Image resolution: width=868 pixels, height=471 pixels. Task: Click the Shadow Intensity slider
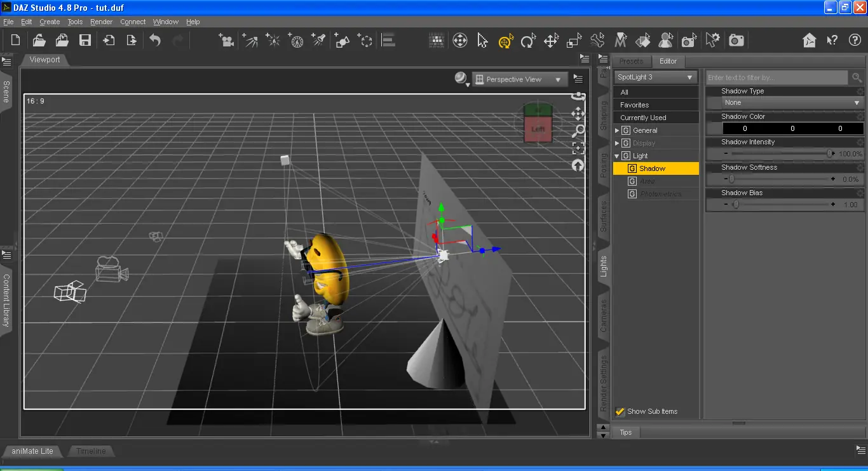780,154
